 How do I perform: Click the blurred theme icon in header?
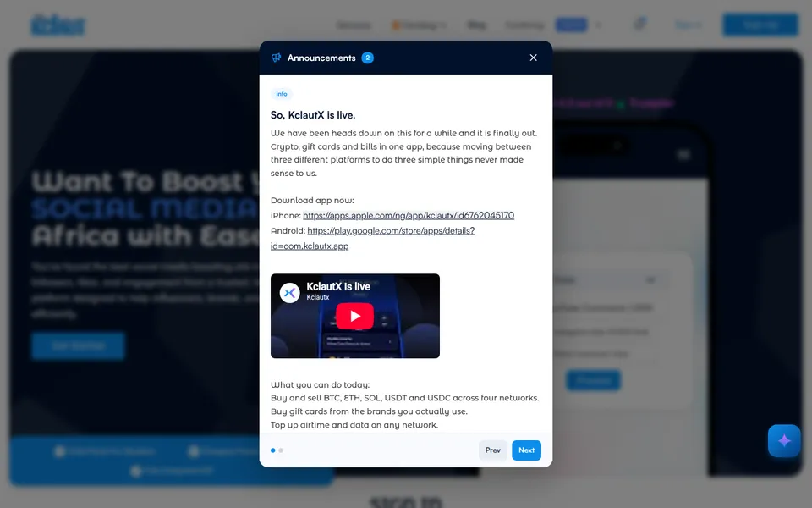pyautogui.click(x=640, y=24)
